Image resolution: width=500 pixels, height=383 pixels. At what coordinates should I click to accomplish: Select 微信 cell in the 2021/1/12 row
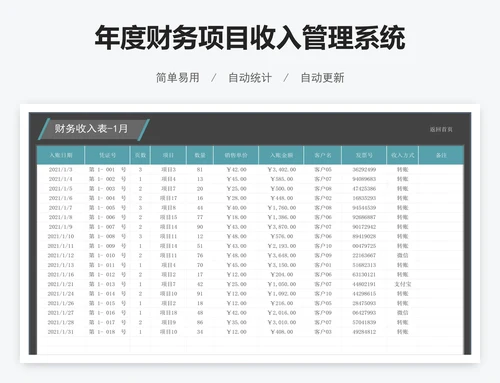coord(403,255)
